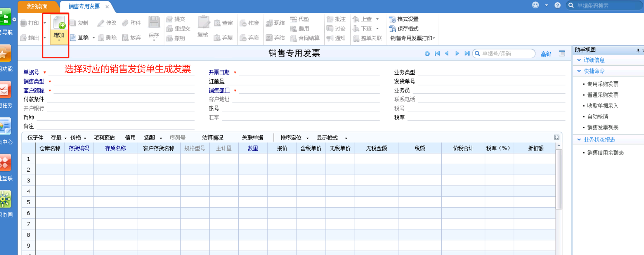Click the 保存 save disk icon

(x=154, y=22)
